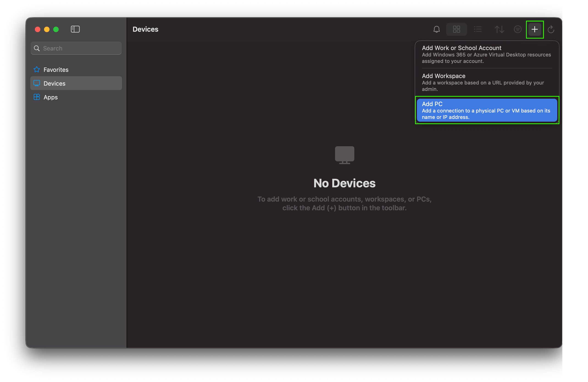Click the Add plus toolbar button

point(535,29)
